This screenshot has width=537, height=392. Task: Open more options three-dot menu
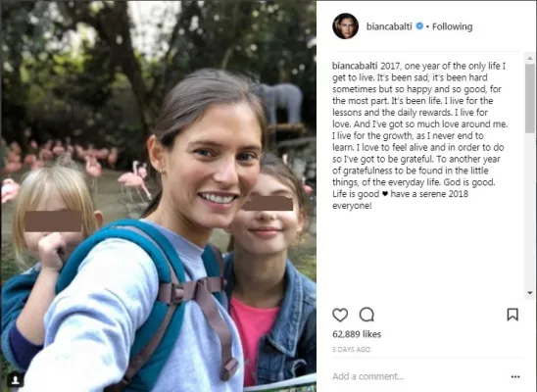(x=515, y=376)
